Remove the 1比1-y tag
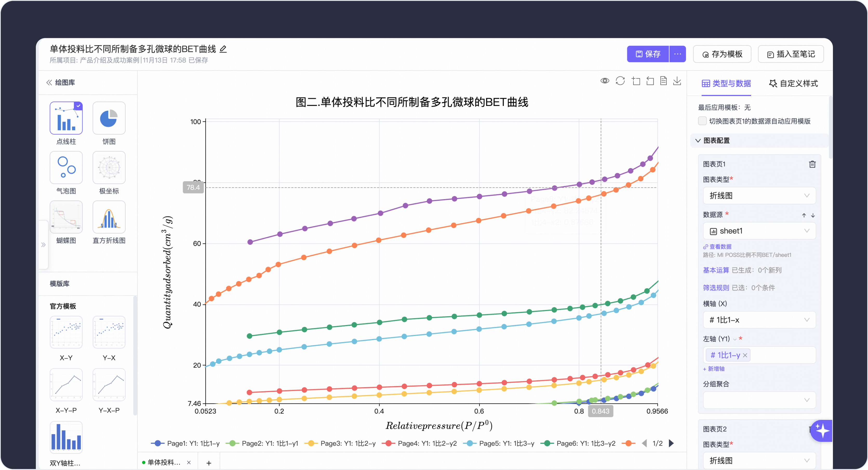 745,355
